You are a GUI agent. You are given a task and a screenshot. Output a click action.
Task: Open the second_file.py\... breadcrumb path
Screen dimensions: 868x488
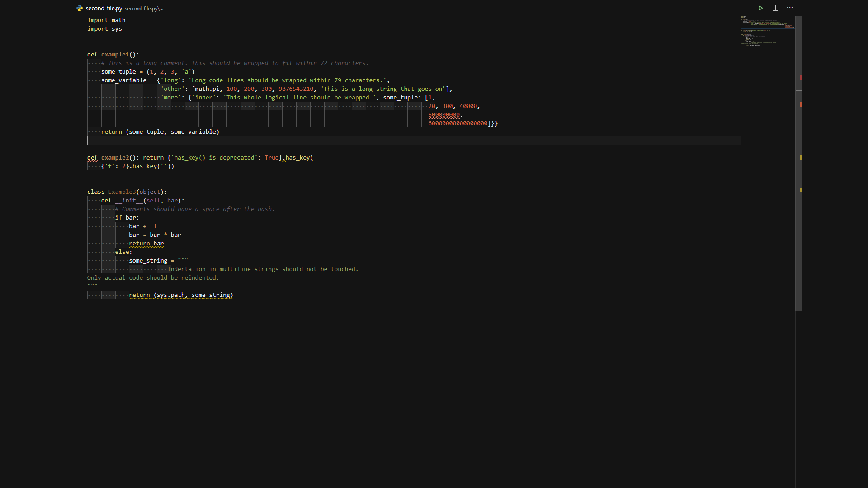pyautogui.click(x=144, y=9)
